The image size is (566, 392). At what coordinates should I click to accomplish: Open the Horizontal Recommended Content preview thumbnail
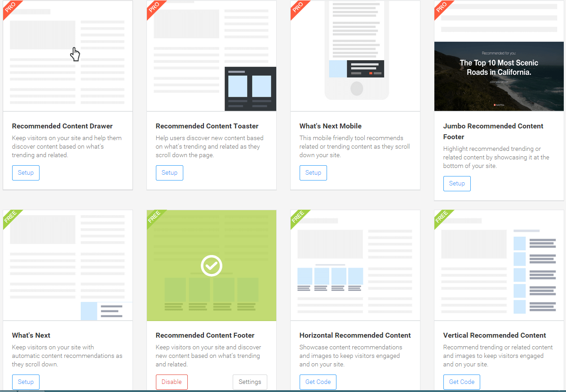[355, 265]
